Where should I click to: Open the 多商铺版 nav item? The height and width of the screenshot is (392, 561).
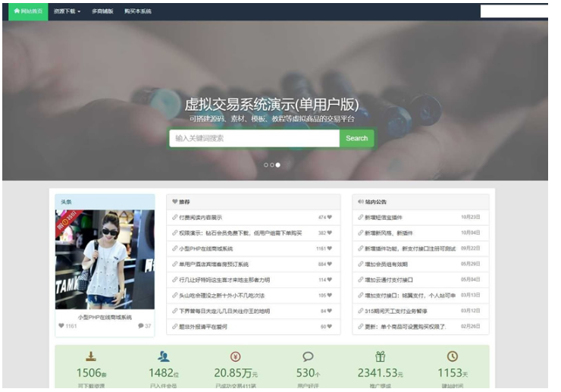(x=102, y=11)
